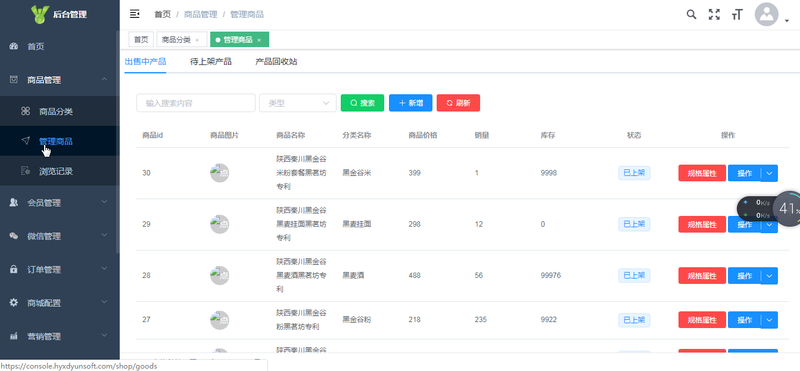Collapse the 商品管理 sidebar menu chevron
This screenshot has height=371, width=800.
click(x=105, y=80)
